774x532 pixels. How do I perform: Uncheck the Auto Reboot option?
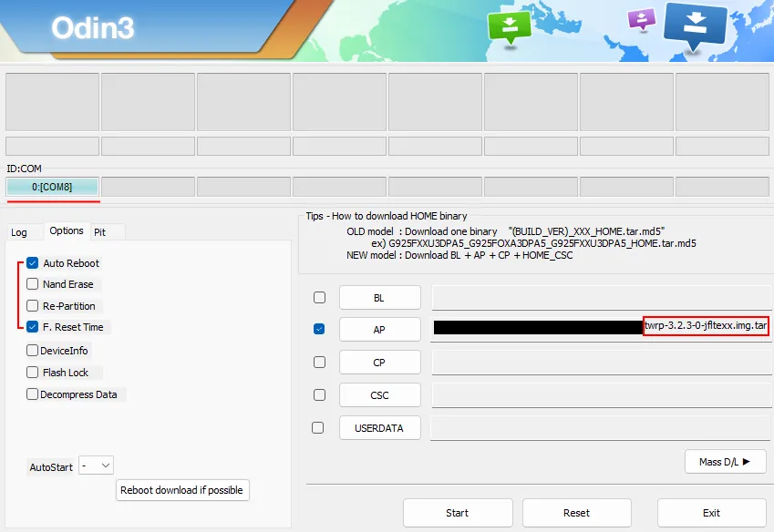tap(33, 262)
